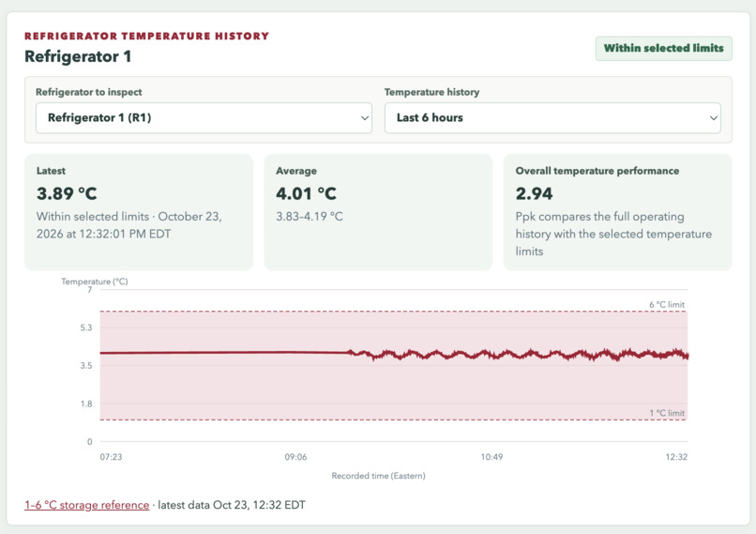Click the latest data Oct 23 footer text

click(232, 505)
